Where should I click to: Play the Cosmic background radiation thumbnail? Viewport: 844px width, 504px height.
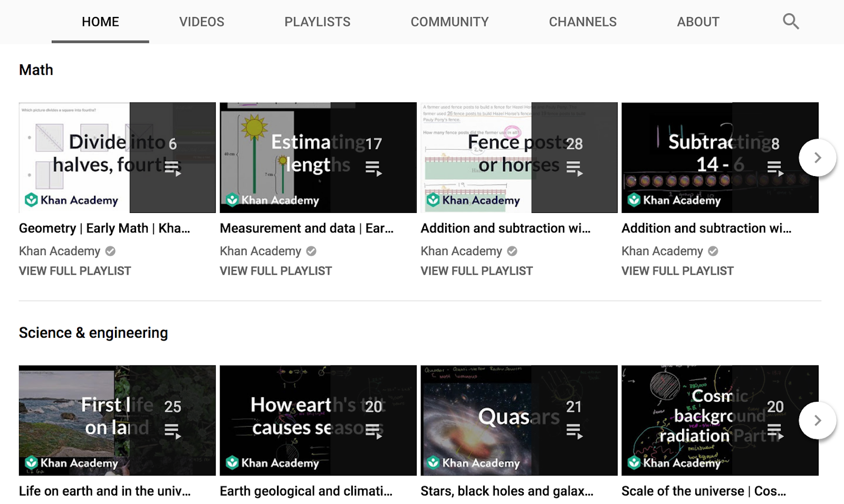[x=720, y=421]
